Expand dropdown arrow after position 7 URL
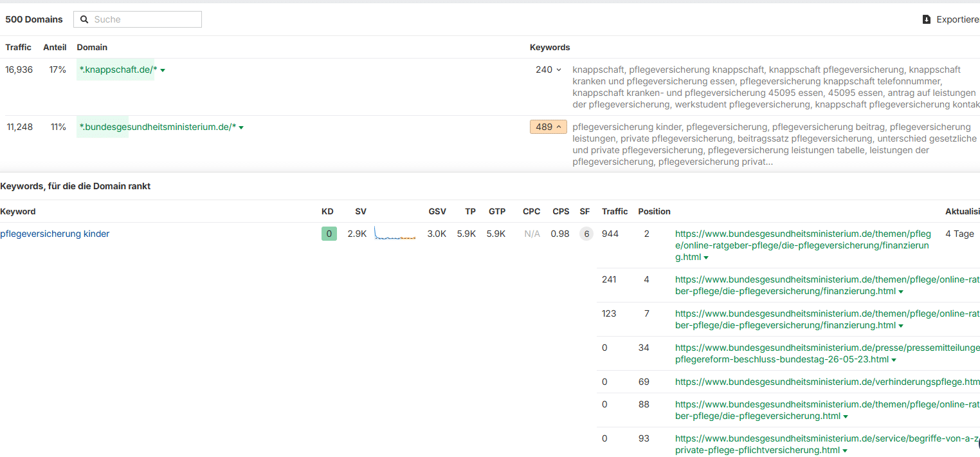Viewport: 980px width, 457px height. 901,326
